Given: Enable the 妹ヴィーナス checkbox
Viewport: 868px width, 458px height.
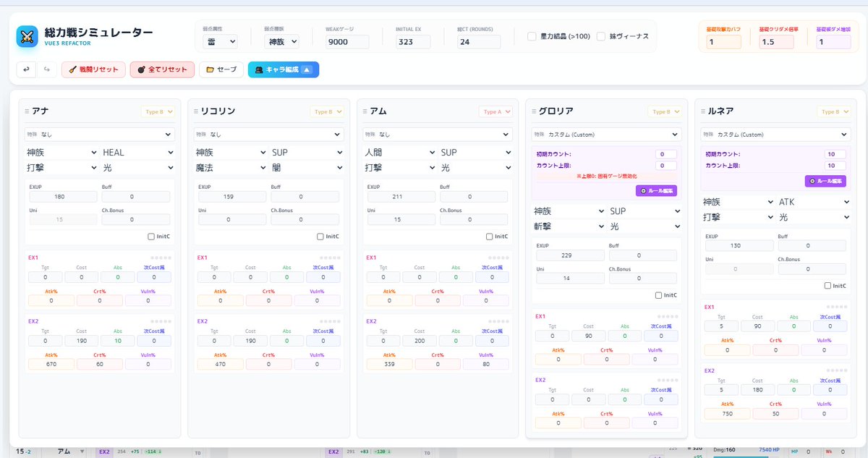Looking at the screenshot, I should pos(601,36).
